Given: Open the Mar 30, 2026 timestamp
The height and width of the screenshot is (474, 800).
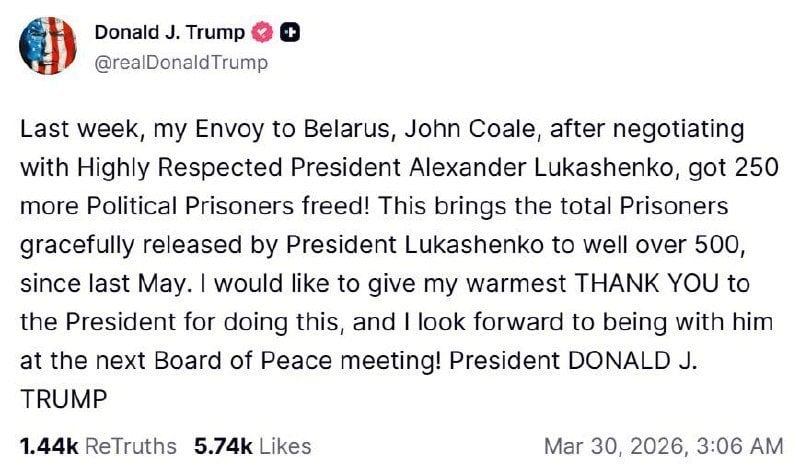Looking at the screenshot, I should point(662,446).
